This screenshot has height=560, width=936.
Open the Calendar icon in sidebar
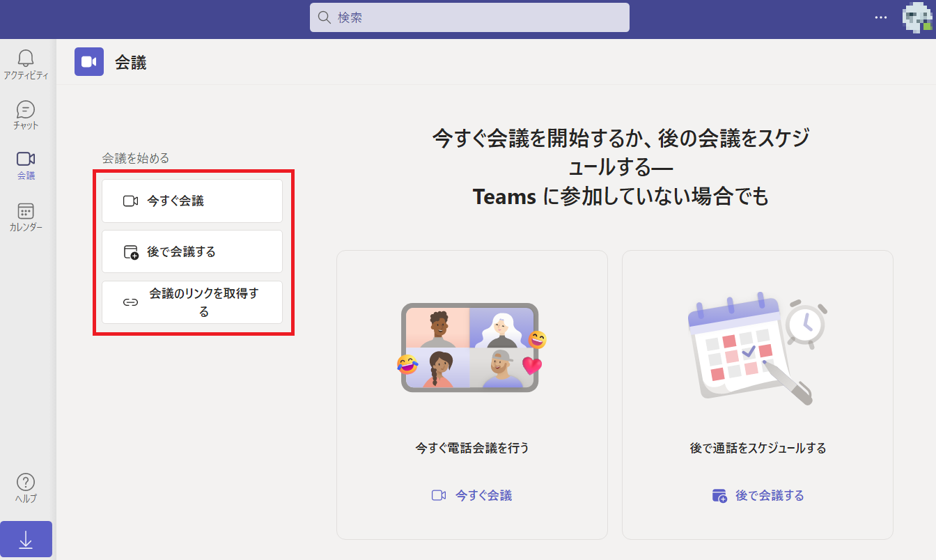click(26, 212)
